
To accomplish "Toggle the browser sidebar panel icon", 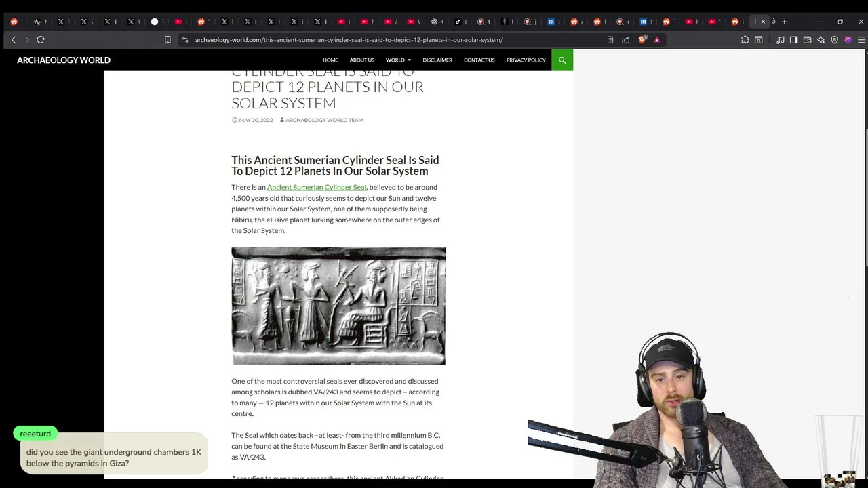I will point(794,40).
